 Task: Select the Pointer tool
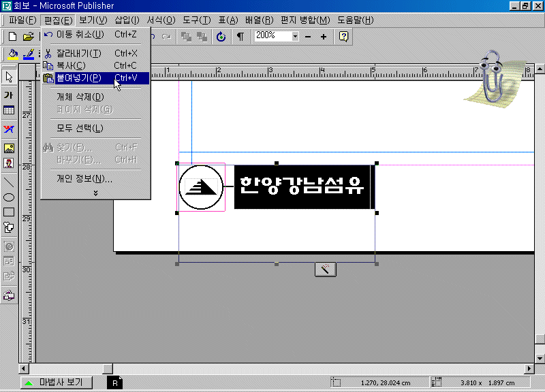pos(9,77)
